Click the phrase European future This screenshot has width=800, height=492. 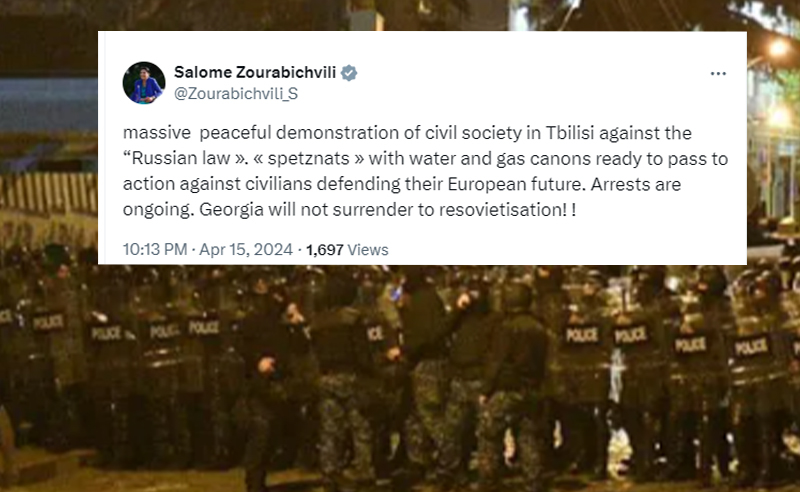(x=516, y=184)
